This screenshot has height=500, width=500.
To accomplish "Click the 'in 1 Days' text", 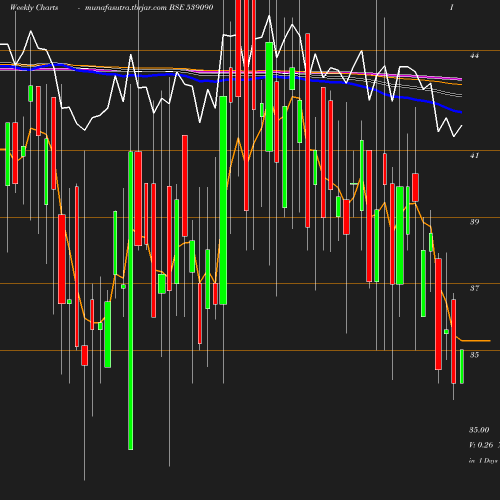I will click(483, 461).
